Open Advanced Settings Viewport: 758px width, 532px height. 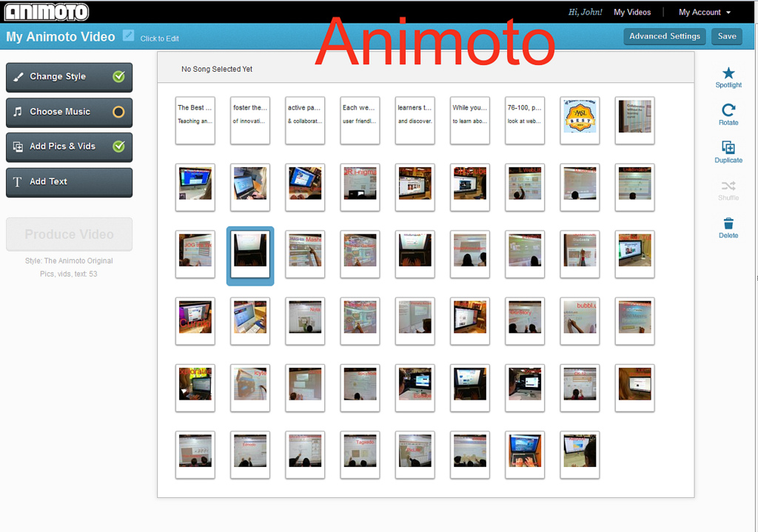click(664, 36)
